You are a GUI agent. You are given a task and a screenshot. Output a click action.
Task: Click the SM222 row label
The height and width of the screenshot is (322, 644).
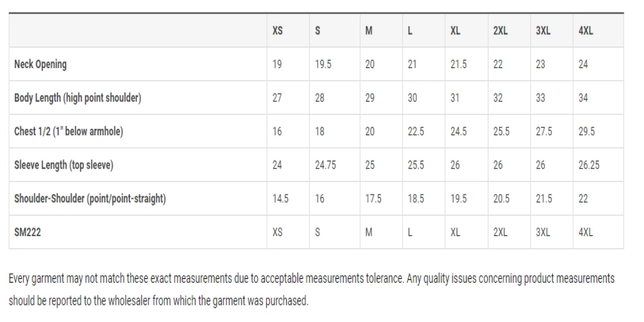(27, 233)
